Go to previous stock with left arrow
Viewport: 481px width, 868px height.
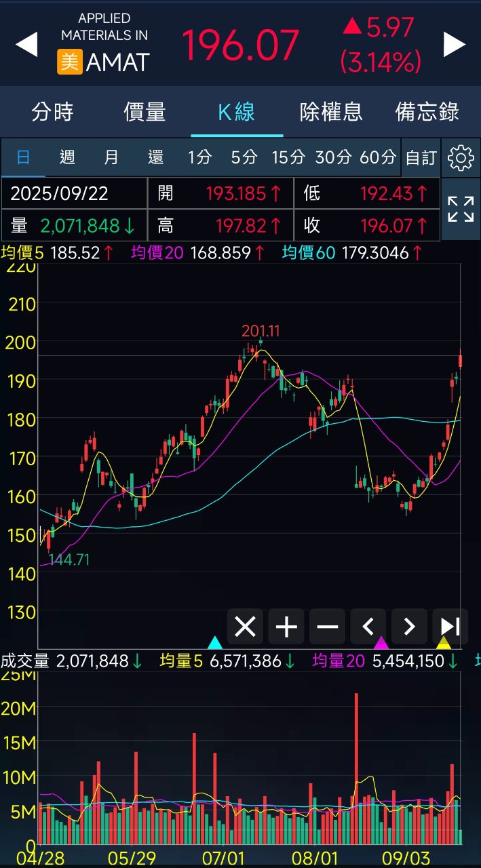click(x=26, y=45)
